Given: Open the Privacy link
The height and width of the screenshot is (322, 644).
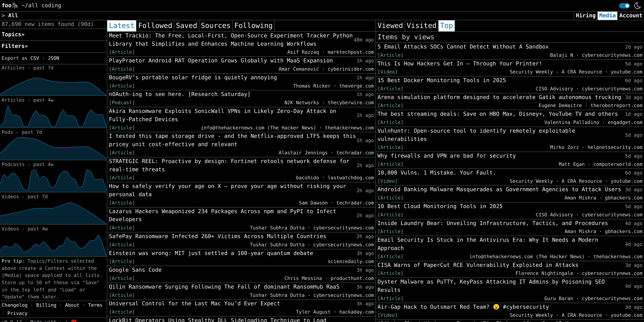Looking at the screenshot, I should click(17, 313).
